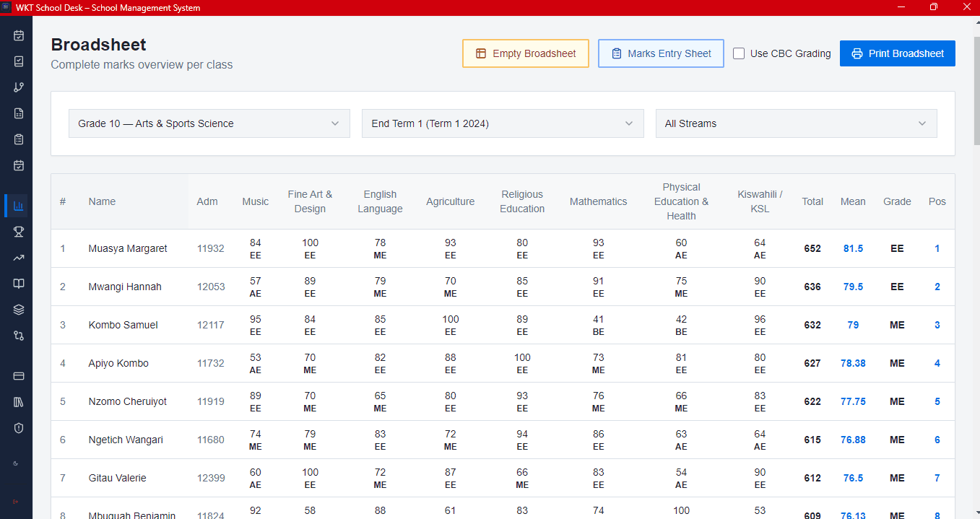The image size is (980, 519).
Task: Open the Empty Broadsheet view
Action: coord(525,53)
